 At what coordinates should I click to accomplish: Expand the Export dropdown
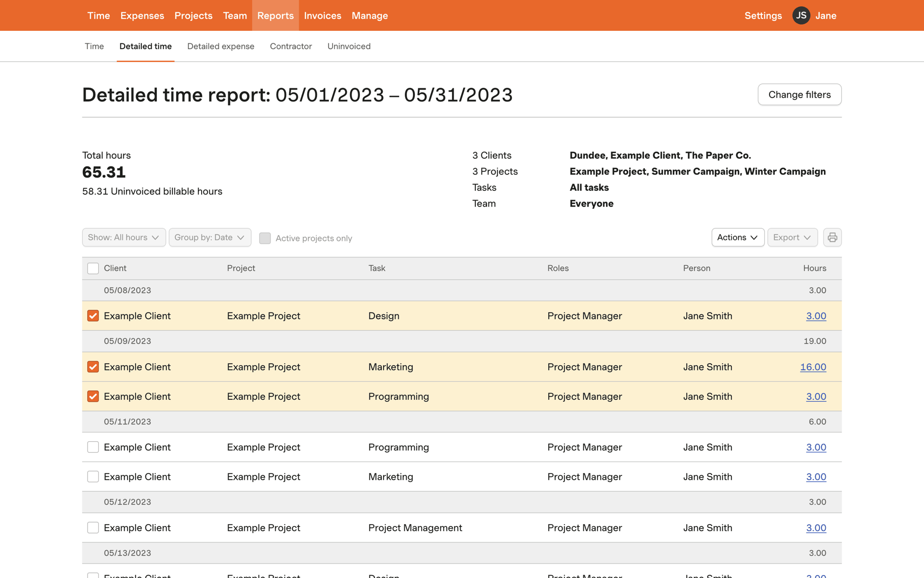[792, 237]
